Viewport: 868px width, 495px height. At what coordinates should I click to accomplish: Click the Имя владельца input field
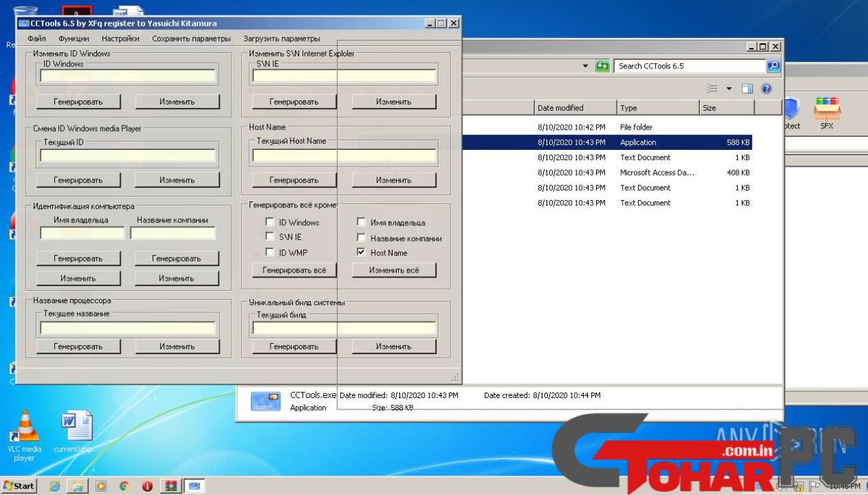click(x=82, y=233)
